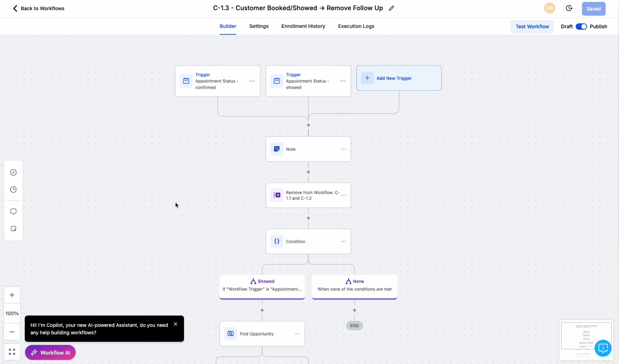Image resolution: width=619 pixels, height=364 pixels.
Task: Toggle fullscreen canvas icon
Action: pos(12,352)
